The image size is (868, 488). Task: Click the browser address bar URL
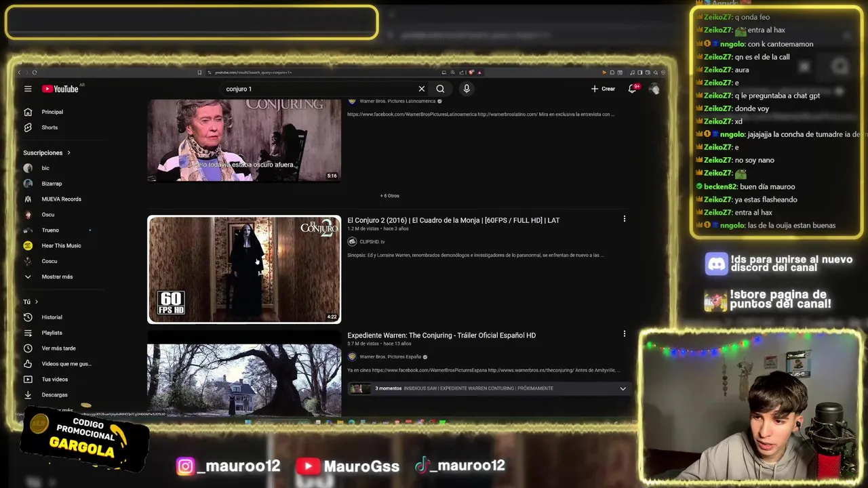tap(253, 73)
